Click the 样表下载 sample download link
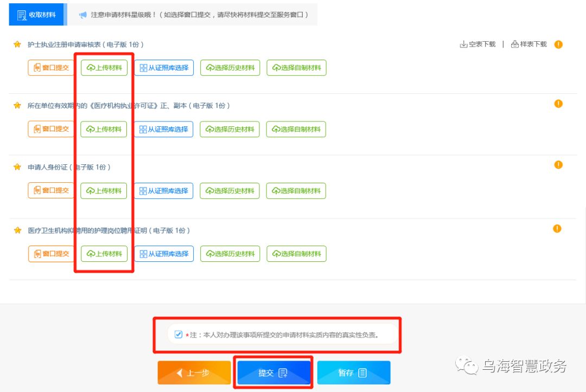The height and width of the screenshot is (392, 586). [x=529, y=44]
